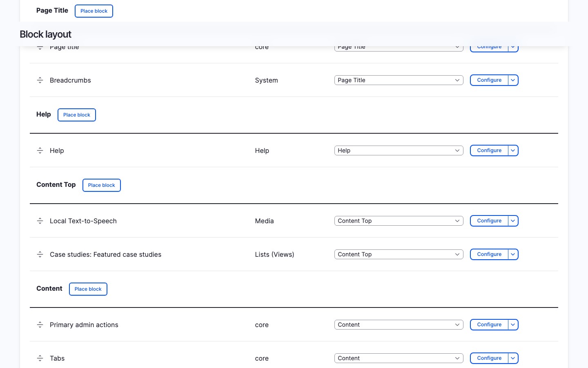The height and width of the screenshot is (368, 588).
Task: Expand more actions arrow beside Breadcrumbs Configure
Action: click(x=513, y=80)
